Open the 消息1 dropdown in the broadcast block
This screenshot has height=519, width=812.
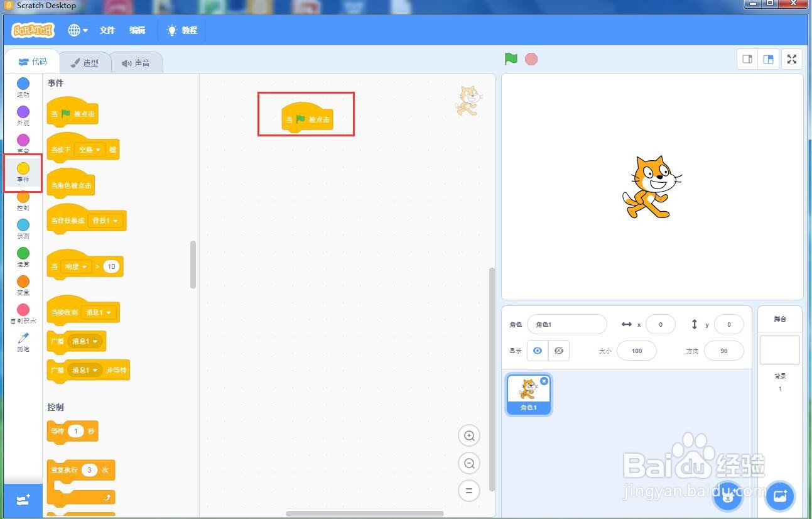click(x=85, y=341)
